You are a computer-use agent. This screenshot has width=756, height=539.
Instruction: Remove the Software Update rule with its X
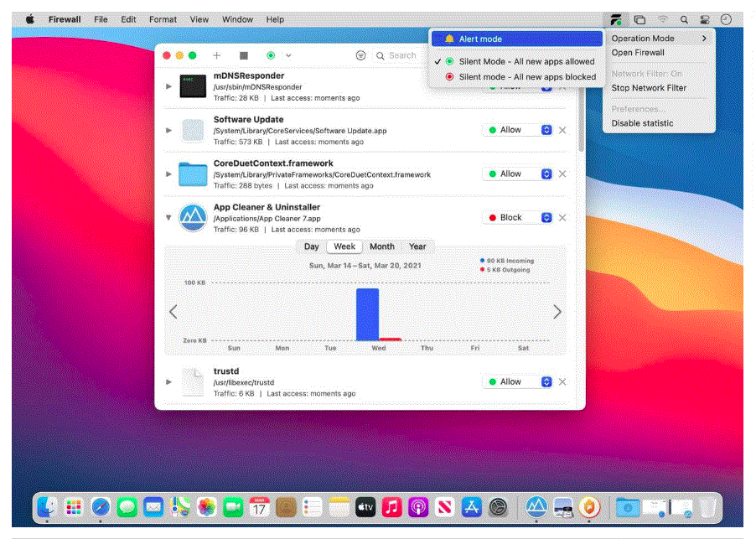(x=562, y=130)
